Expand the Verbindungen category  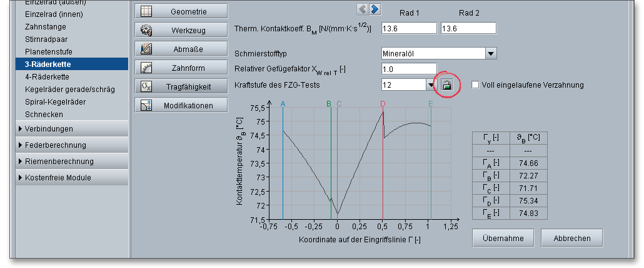click(x=21, y=129)
